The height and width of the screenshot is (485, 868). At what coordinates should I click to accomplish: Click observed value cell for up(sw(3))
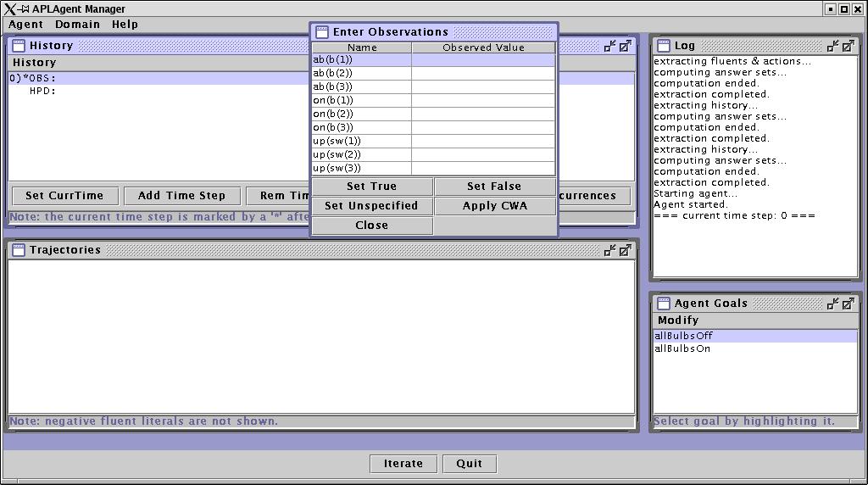coord(483,168)
